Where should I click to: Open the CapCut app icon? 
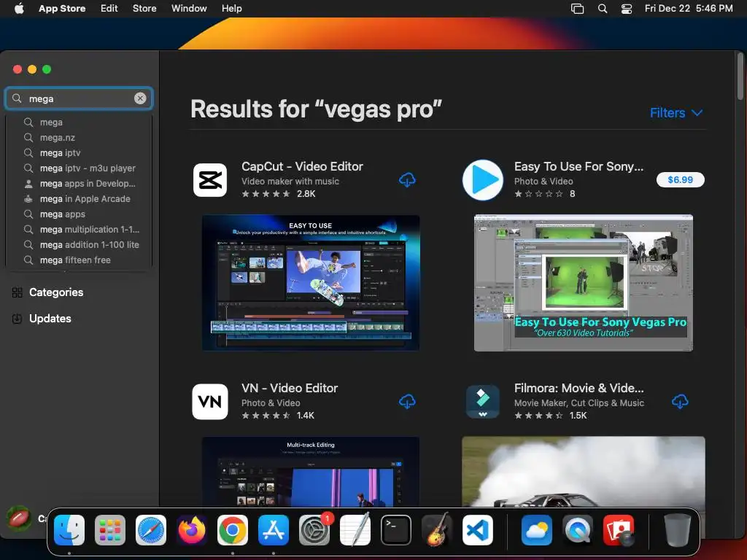click(x=210, y=180)
